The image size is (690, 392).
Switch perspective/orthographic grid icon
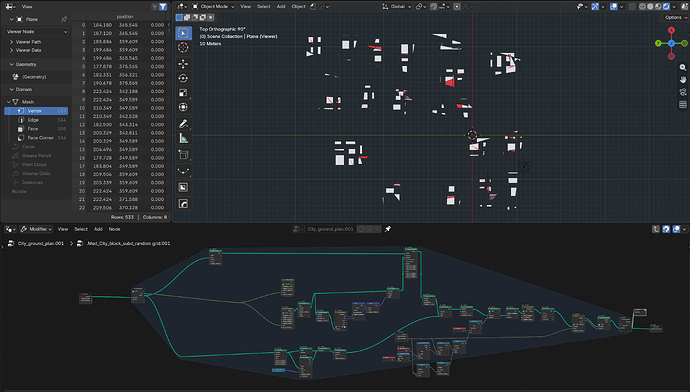pyautogui.click(x=683, y=104)
